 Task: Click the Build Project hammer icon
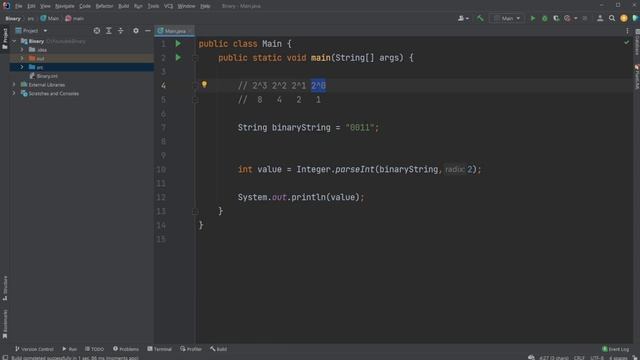click(x=480, y=18)
